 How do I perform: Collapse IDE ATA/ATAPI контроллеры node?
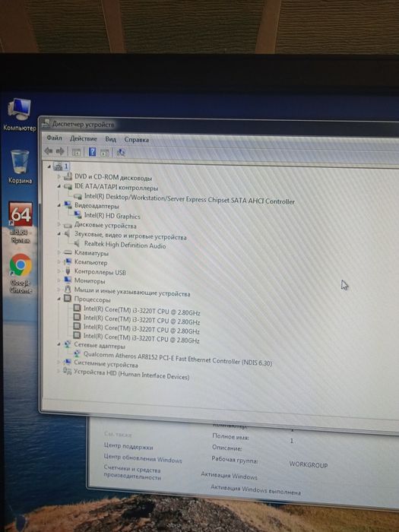pyautogui.click(x=59, y=186)
